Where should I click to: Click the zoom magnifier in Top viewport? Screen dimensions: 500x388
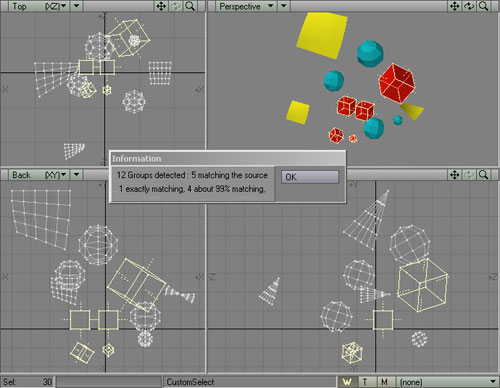[x=190, y=6]
